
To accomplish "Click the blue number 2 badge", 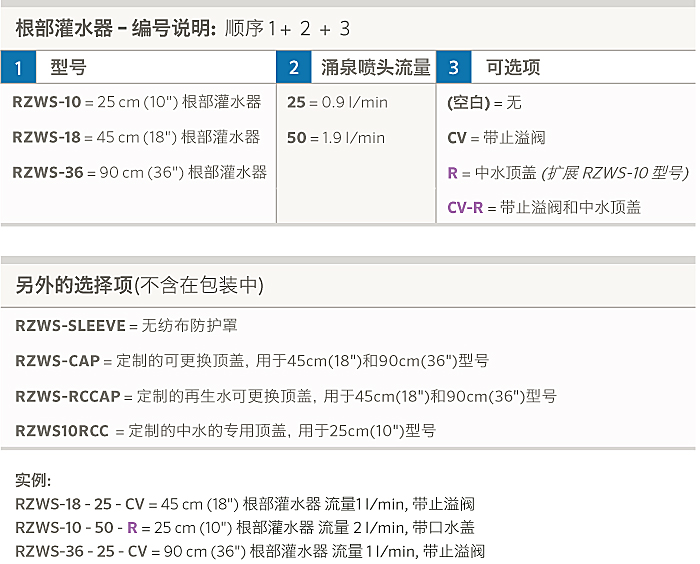I will 294,68.
